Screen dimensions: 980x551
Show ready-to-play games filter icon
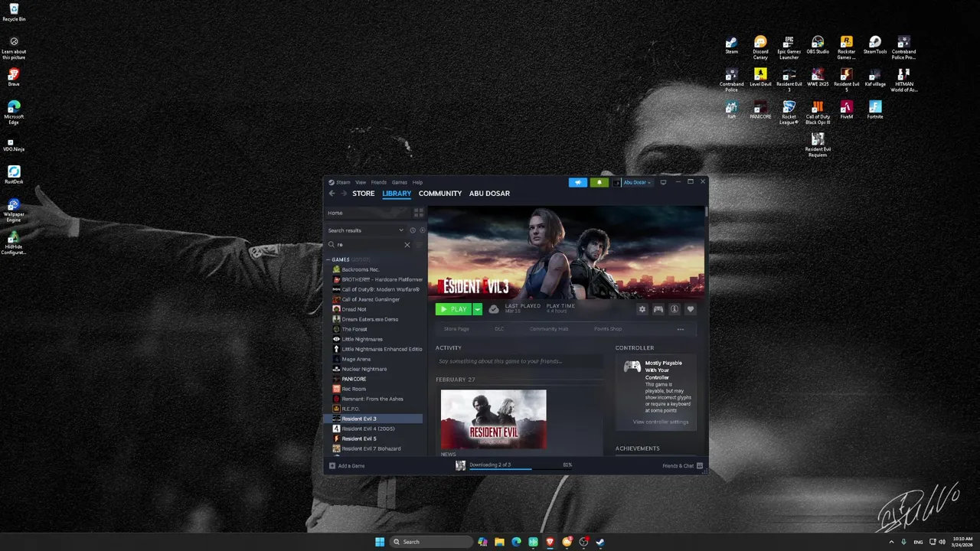[x=422, y=230]
